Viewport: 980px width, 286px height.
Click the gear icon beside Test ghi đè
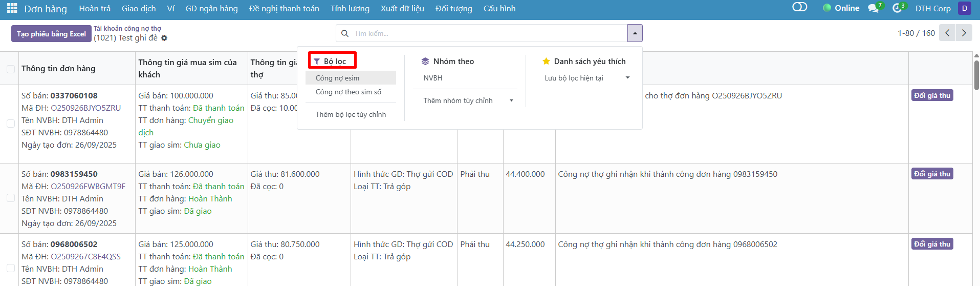coord(164,38)
